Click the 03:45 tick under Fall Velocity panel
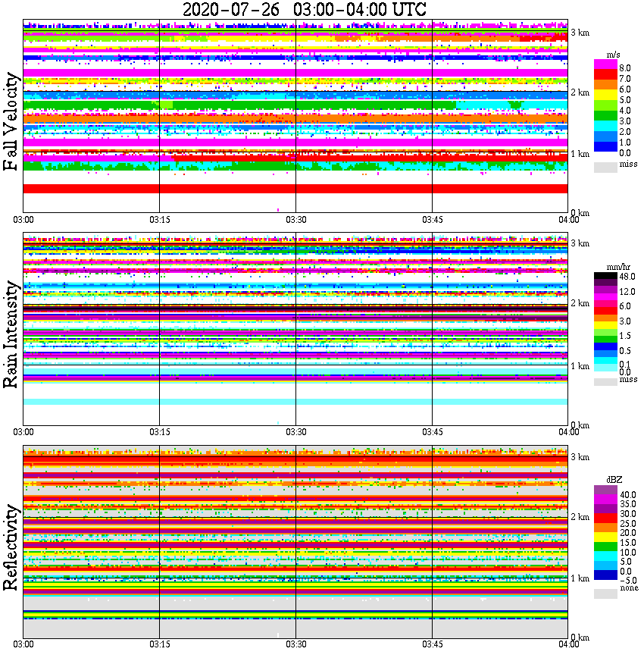 (433, 220)
